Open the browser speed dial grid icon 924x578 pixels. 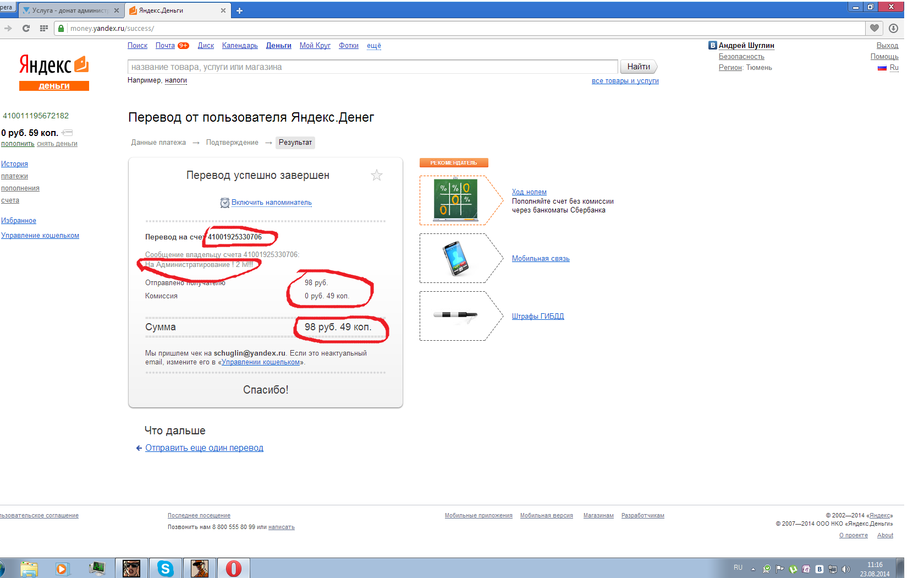pos(44,28)
